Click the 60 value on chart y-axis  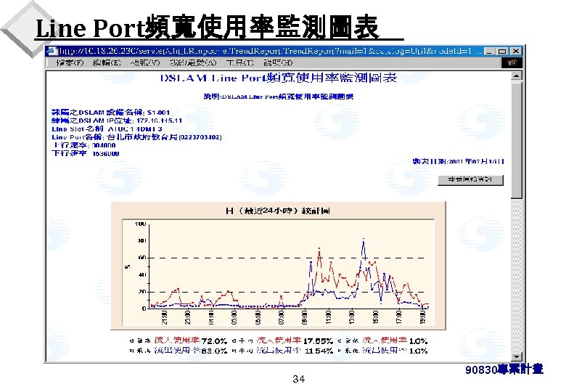(x=142, y=258)
